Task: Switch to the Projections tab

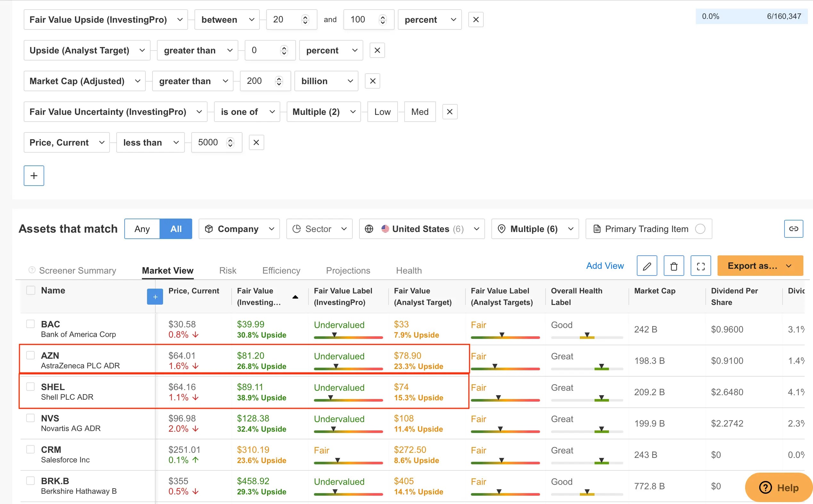Action: point(348,269)
